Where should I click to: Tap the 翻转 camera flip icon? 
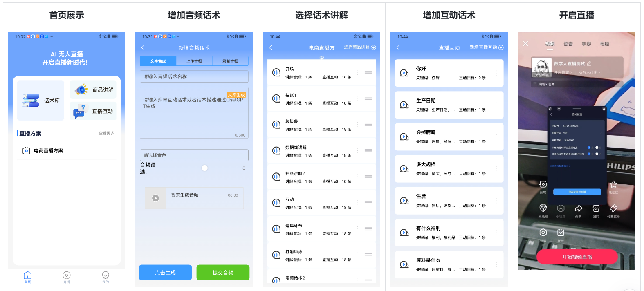point(543,184)
